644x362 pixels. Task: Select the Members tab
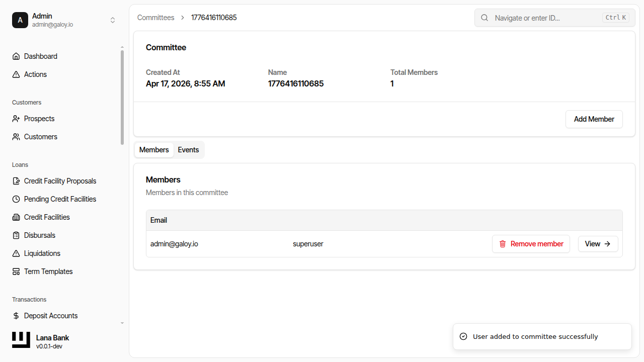[154, 149]
